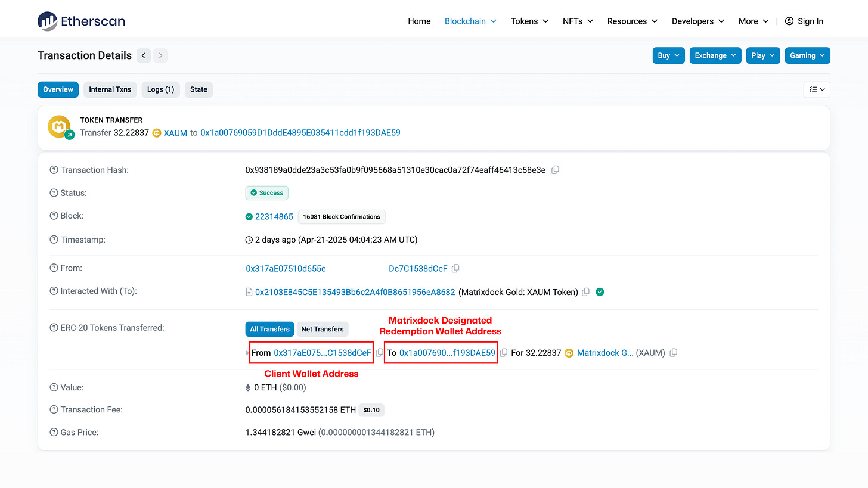This screenshot has width=868, height=488.
Task: Expand the Buy dropdown button
Action: point(669,55)
